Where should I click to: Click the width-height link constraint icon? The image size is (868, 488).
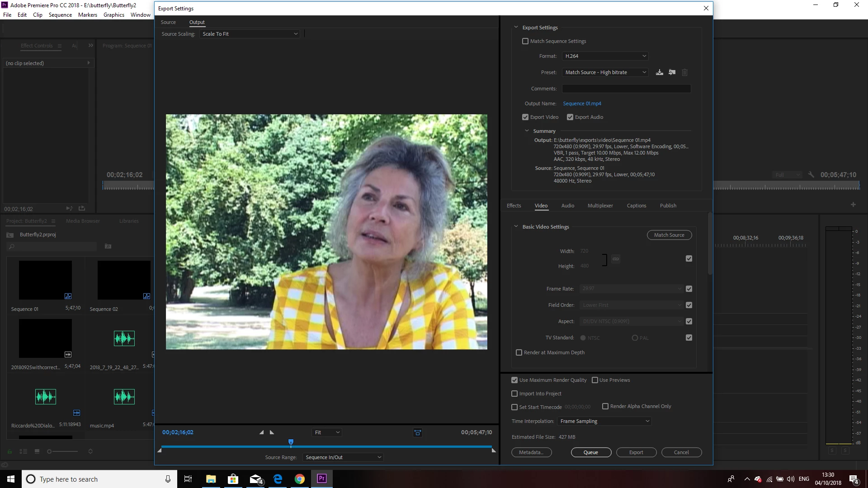tap(616, 259)
